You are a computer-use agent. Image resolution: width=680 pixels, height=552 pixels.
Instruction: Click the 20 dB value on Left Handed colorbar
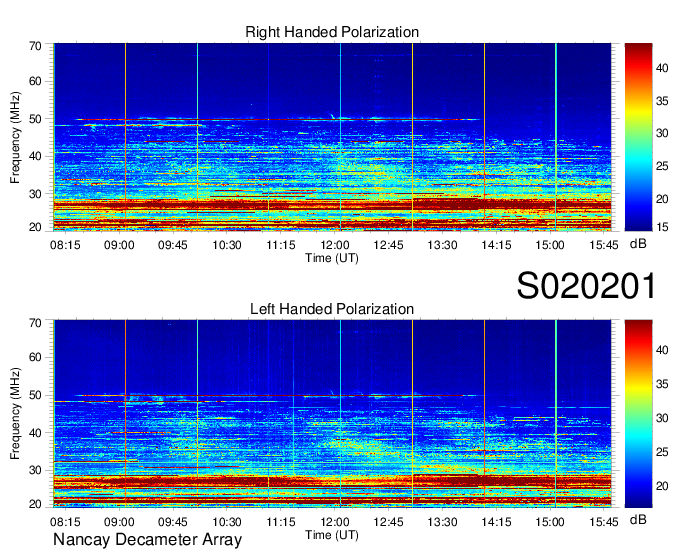click(662, 487)
